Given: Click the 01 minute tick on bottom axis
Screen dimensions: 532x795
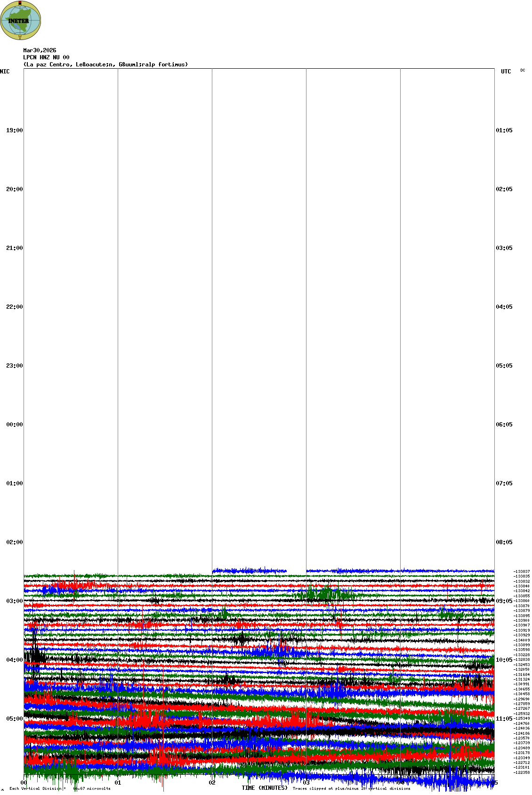Looking at the screenshot, I should coord(118,783).
